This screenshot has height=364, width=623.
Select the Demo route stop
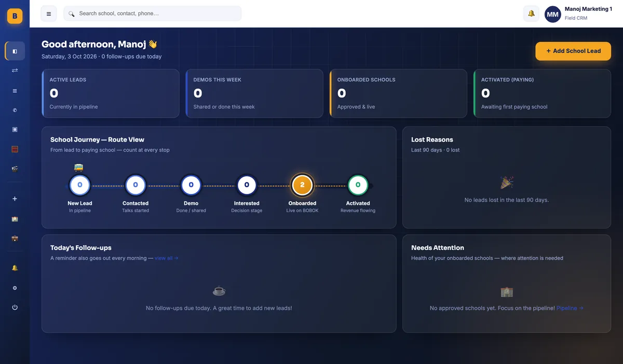(191, 185)
